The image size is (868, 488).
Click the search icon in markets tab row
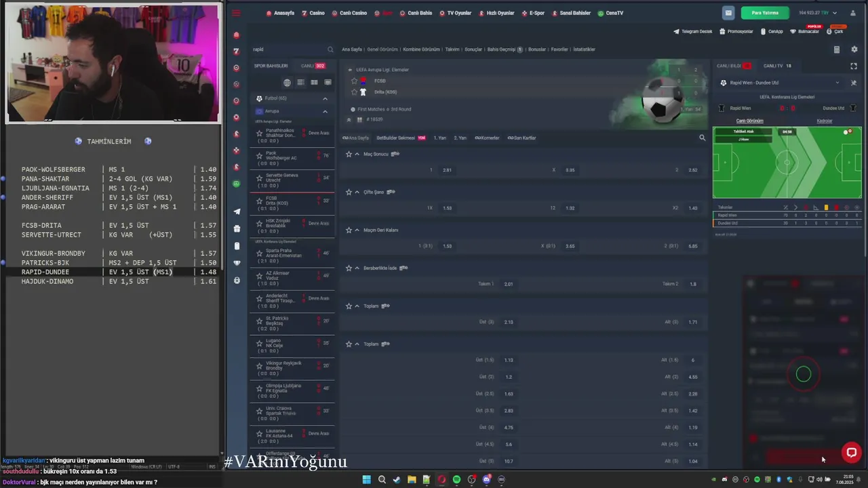(702, 138)
